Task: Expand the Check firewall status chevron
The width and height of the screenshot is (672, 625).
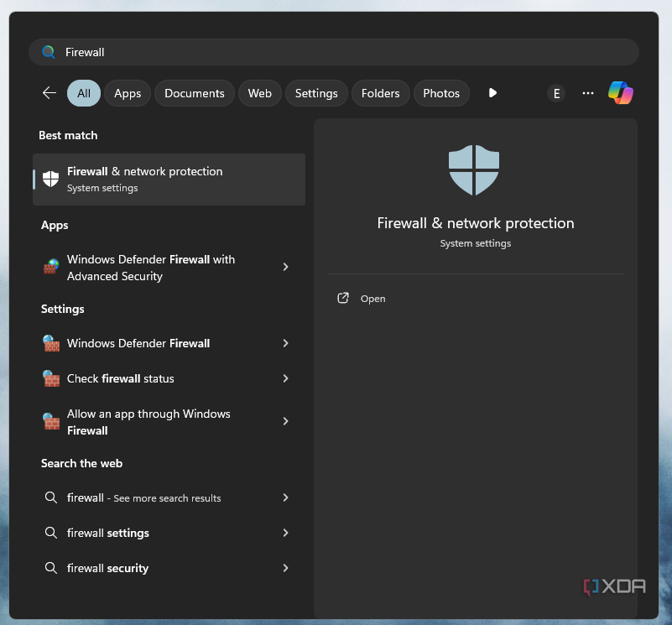Action: pos(285,378)
